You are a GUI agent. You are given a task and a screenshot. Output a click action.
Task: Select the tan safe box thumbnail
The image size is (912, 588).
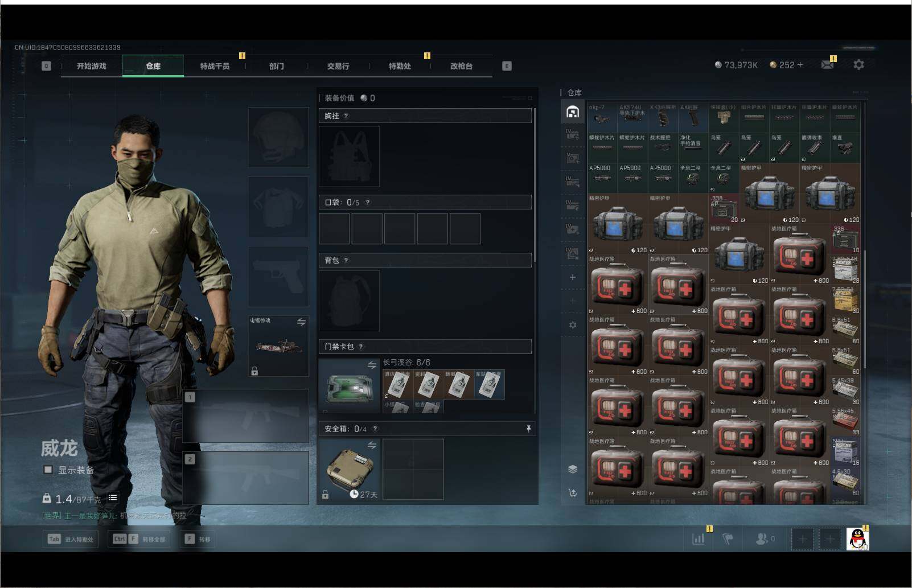coord(349,469)
